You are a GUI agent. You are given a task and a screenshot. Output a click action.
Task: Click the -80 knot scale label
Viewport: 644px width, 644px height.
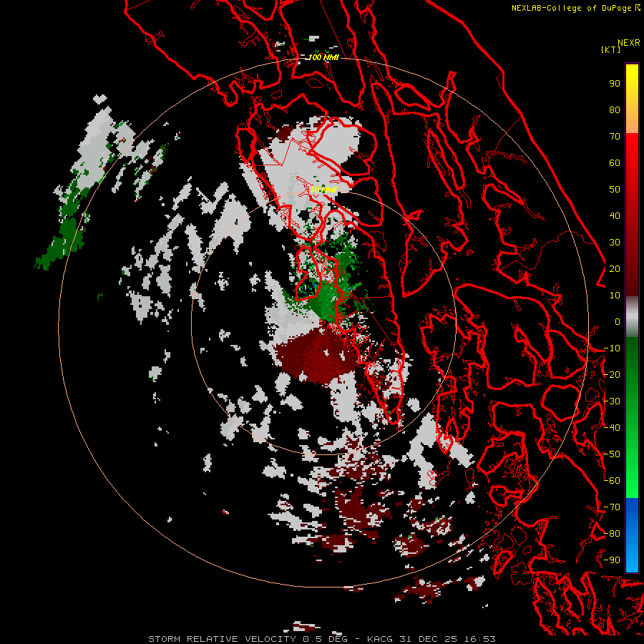pos(612,534)
